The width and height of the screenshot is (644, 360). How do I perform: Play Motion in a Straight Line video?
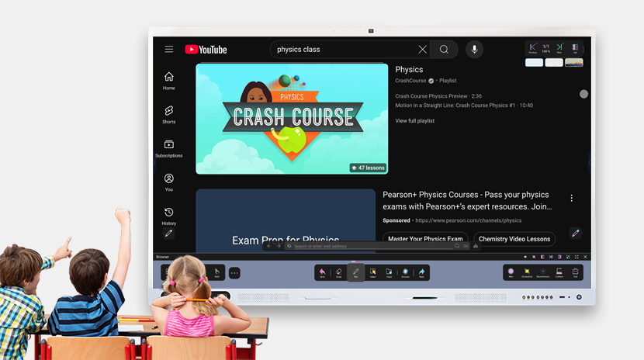[464, 106]
